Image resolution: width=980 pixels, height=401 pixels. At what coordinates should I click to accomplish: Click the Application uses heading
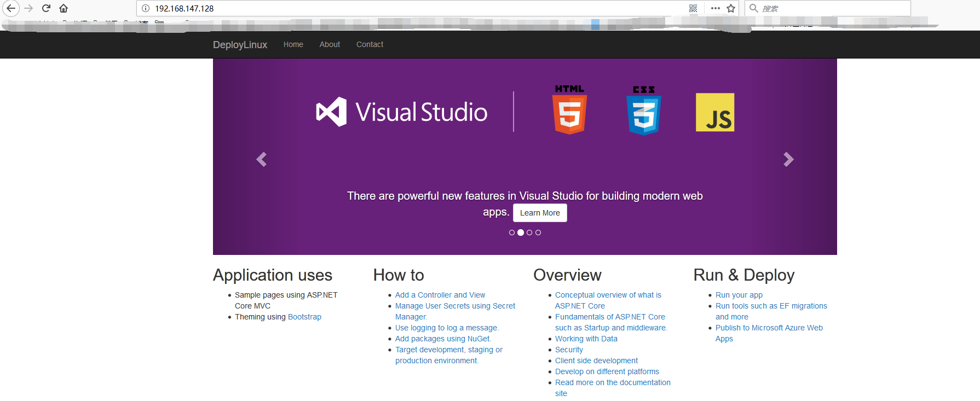pyautogui.click(x=273, y=275)
